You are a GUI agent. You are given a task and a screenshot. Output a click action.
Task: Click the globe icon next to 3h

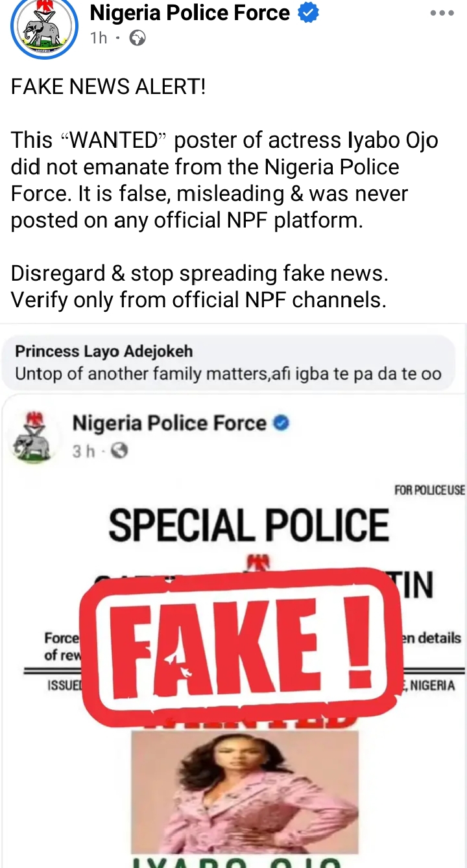(x=119, y=451)
